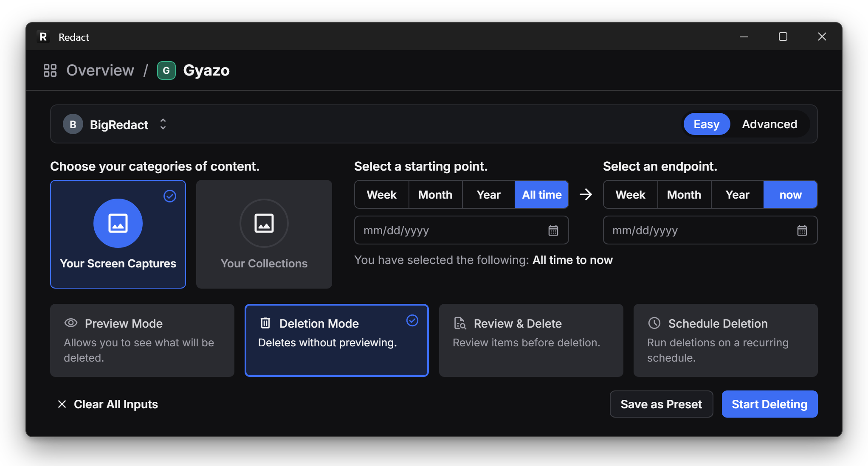This screenshot has width=868, height=466.
Task: Open the endpoint calendar picker
Action: pyautogui.click(x=802, y=230)
